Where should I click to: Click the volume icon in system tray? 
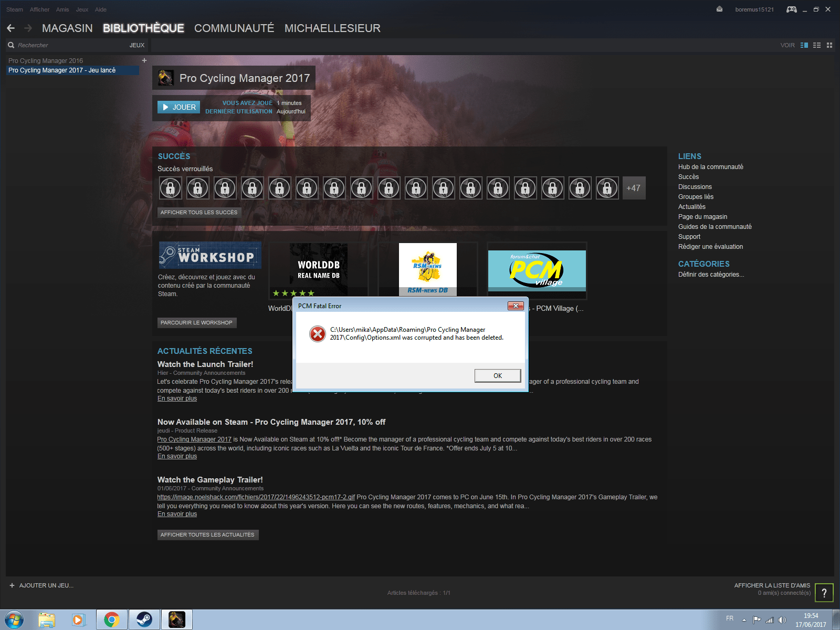(x=782, y=620)
